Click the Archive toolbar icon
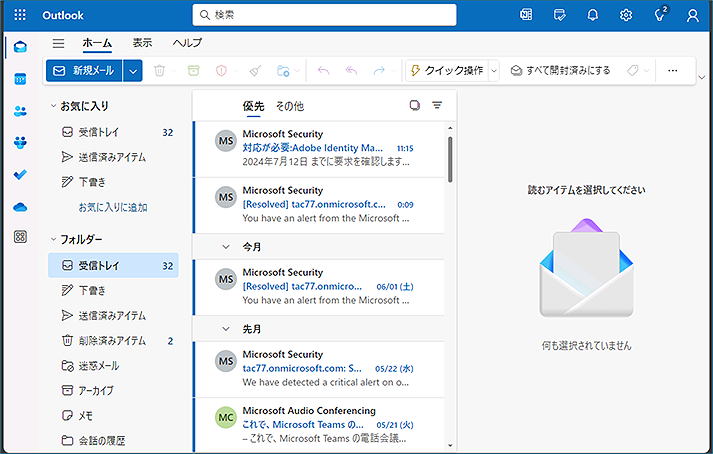The height and width of the screenshot is (454, 713). [x=194, y=71]
